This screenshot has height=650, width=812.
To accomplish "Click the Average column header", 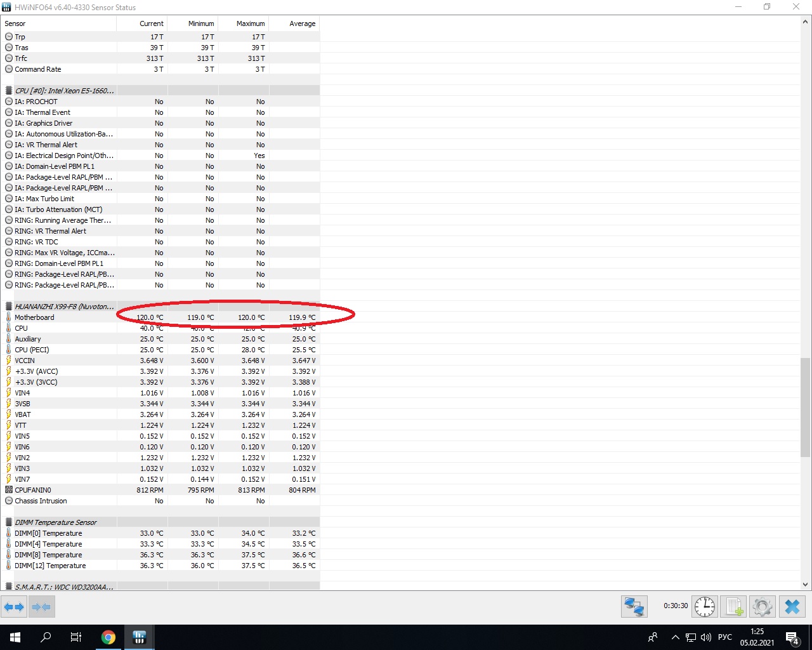I will click(294, 23).
